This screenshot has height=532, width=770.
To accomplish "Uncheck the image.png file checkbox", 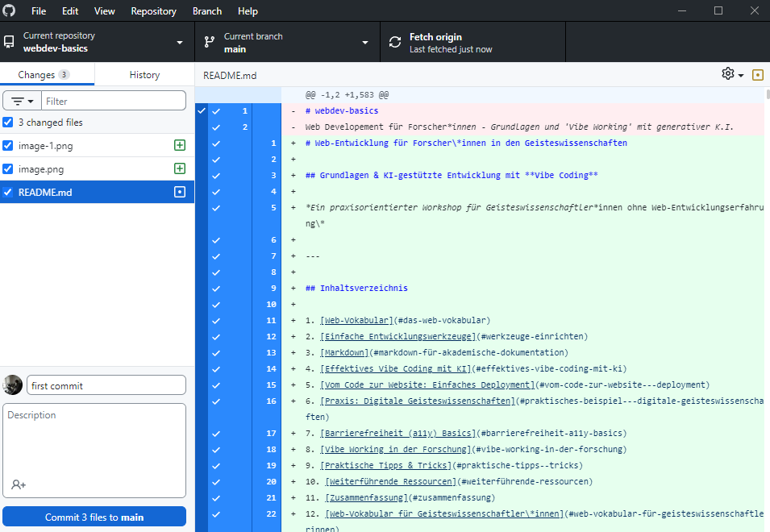I will (8, 169).
